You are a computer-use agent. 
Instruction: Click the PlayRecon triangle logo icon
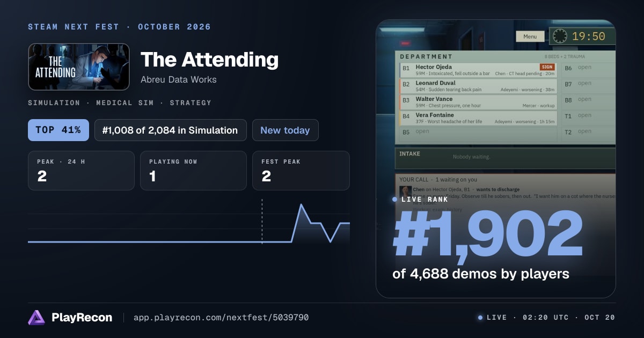coord(37,318)
